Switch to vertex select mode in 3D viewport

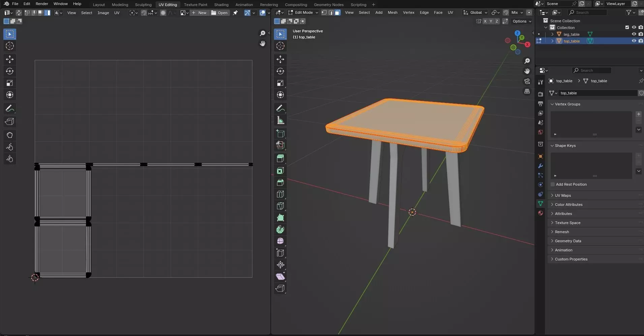click(324, 12)
